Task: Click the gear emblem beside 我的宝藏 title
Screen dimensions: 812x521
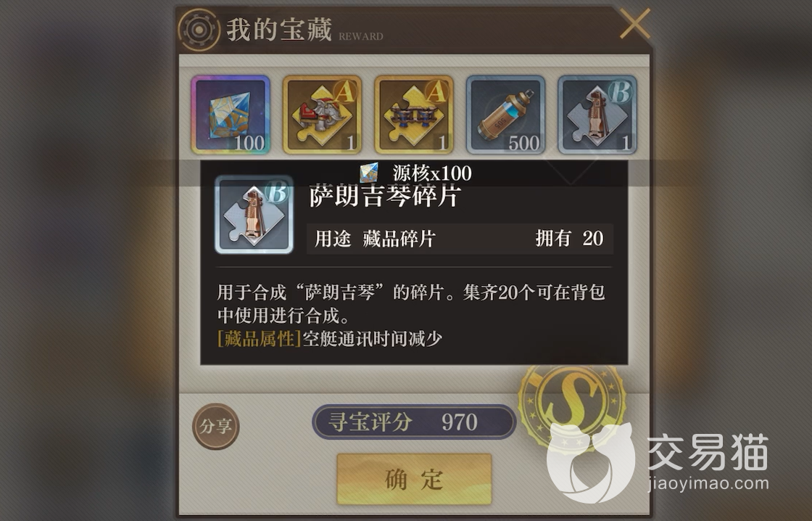Action: pyautogui.click(x=199, y=30)
